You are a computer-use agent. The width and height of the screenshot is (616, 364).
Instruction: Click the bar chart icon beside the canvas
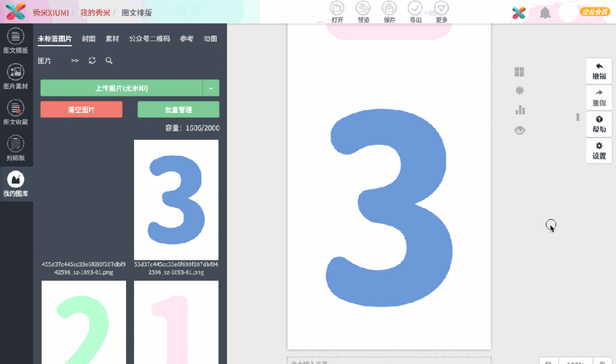[x=520, y=110]
